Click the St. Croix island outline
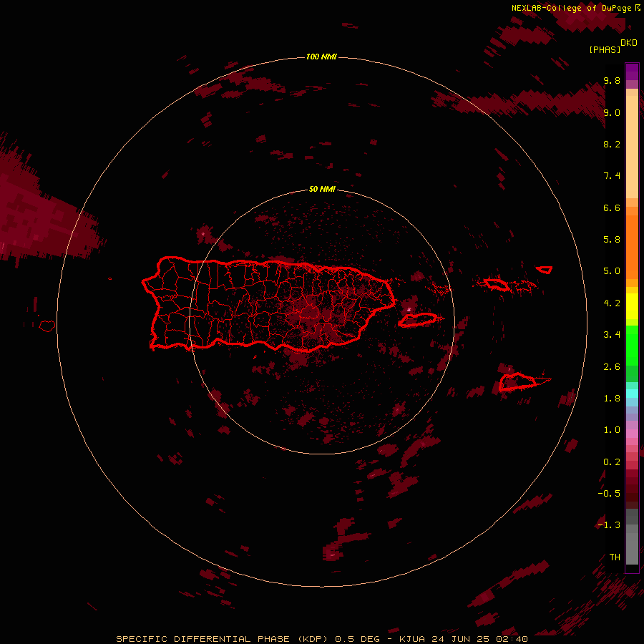Image resolution: width=644 pixels, height=644 pixels. coord(518,382)
